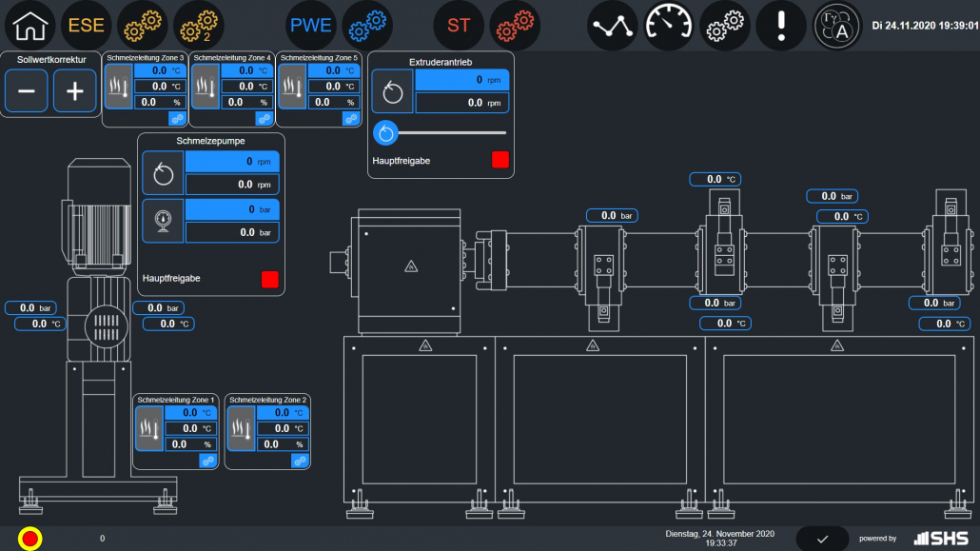980x551 pixels.
Task: Open the alarm exclamation icon
Action: point(780,26)
